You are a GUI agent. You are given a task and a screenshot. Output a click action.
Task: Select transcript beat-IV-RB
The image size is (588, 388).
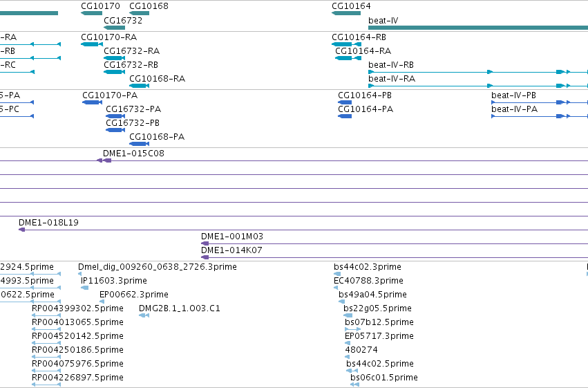[x=478, y=72]
